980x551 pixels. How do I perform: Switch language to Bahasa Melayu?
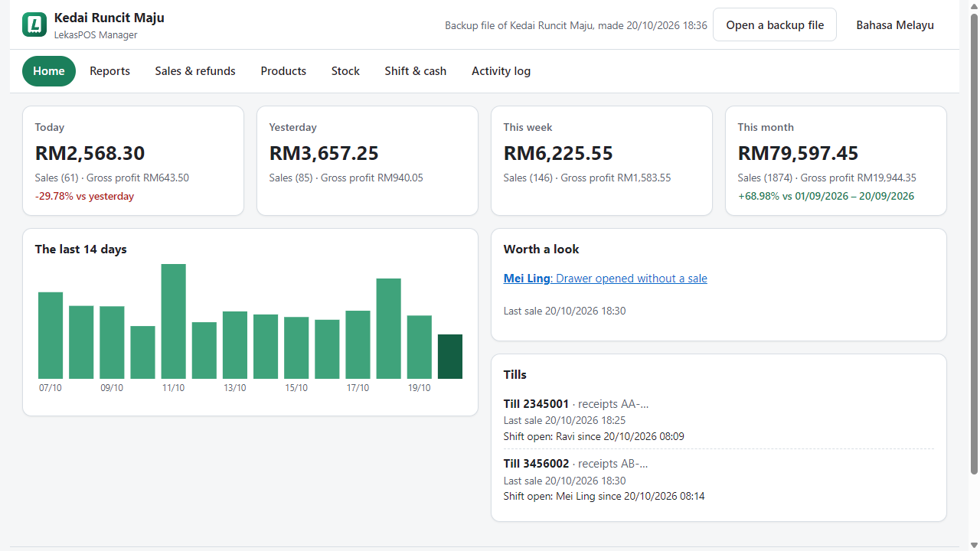coord(895,24)
